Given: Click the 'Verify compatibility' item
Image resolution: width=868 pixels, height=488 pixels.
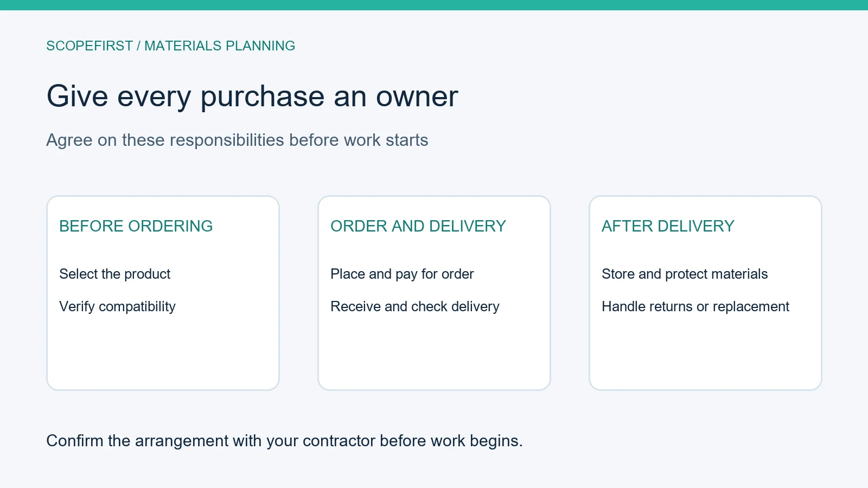Looking at the screenshot, I should [x=117, y=306].
